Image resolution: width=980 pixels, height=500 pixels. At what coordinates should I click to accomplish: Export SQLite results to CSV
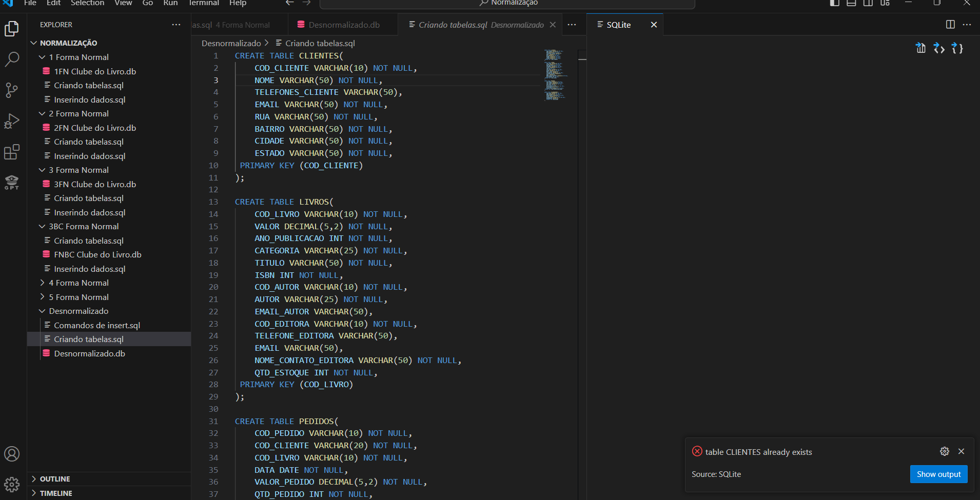coord(921,48)
